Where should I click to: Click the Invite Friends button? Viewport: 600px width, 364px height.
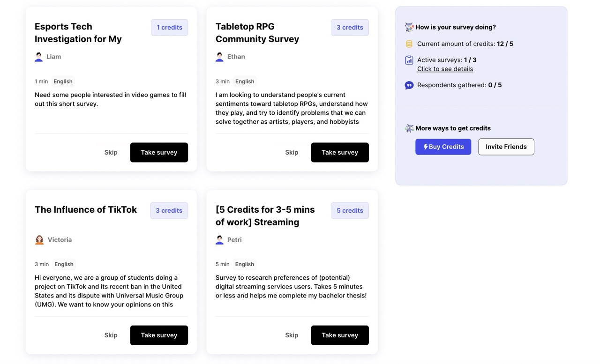[506, 147]
